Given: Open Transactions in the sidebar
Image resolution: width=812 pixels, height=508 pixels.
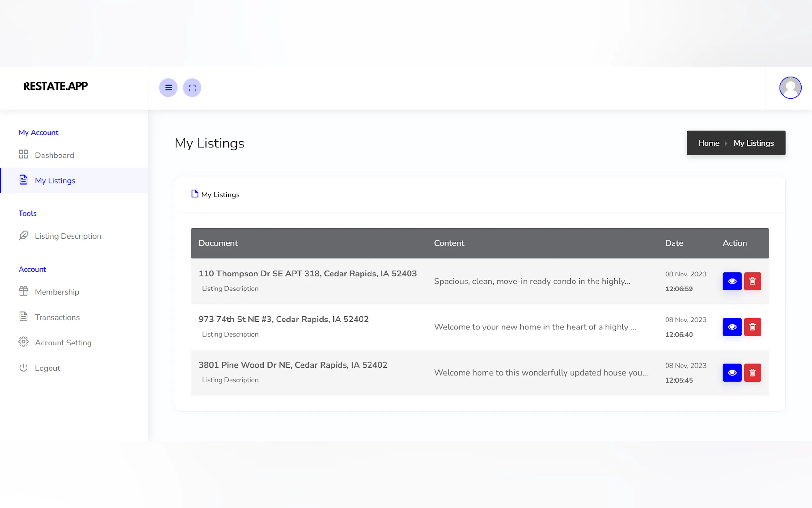Looking at the screenshot, I should [58, 317].
